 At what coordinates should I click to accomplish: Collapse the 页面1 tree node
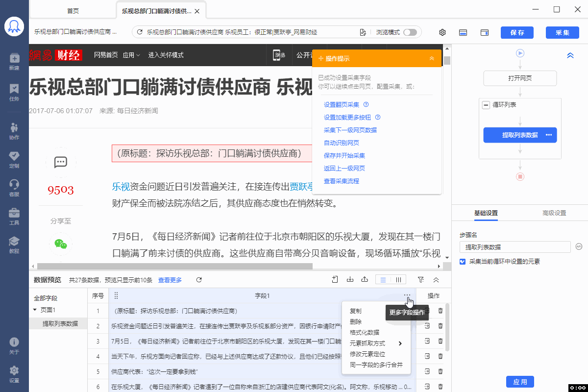tap(35, 310)
